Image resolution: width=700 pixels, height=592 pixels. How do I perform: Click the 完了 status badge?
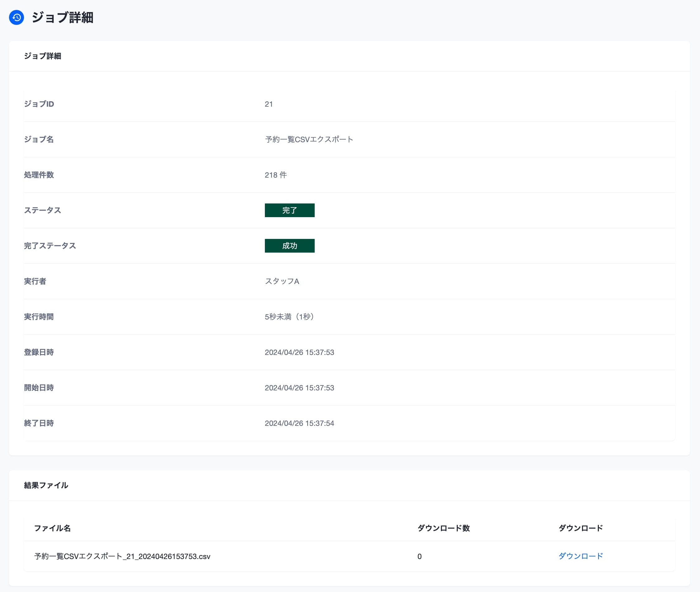click(289, 210)
